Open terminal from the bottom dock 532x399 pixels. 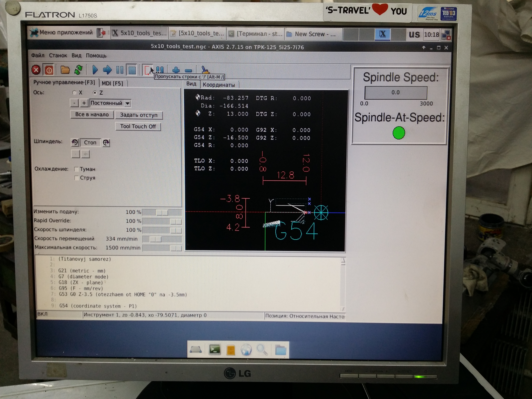(x=214, y=350)
